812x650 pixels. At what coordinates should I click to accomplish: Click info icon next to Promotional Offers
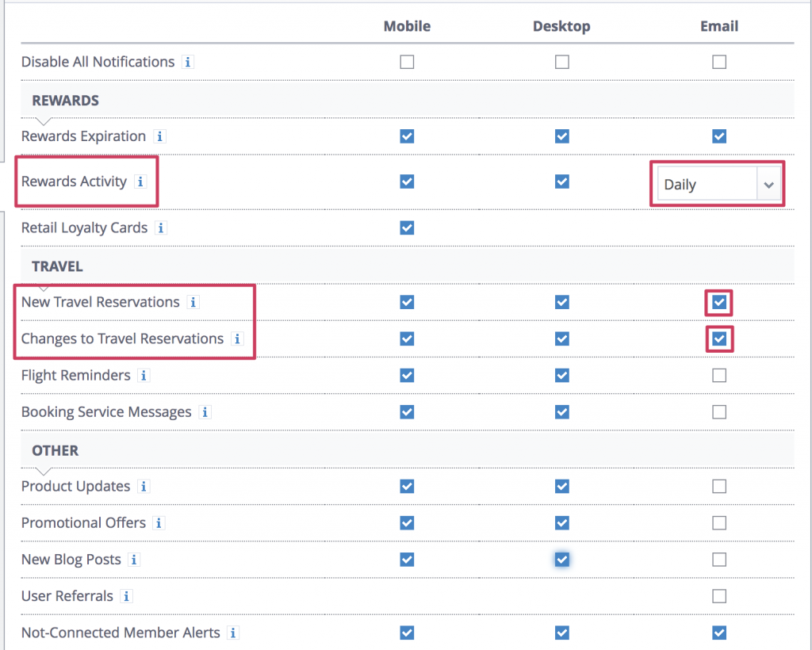point(159,523)
